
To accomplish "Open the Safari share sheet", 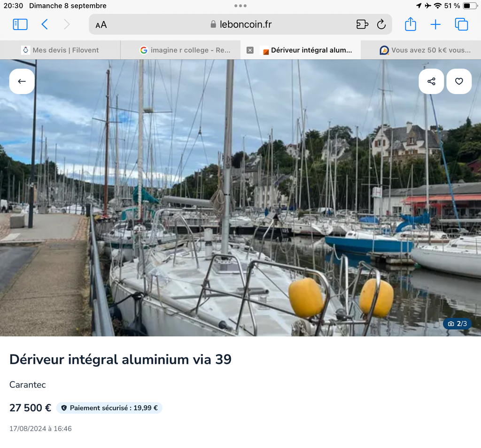I will coord(411,24).
